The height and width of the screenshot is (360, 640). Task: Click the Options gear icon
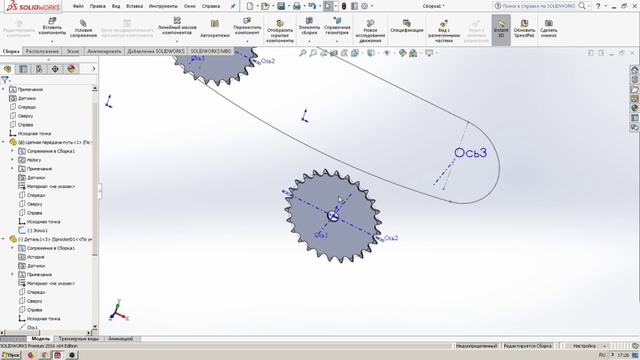tap(364, 6)
